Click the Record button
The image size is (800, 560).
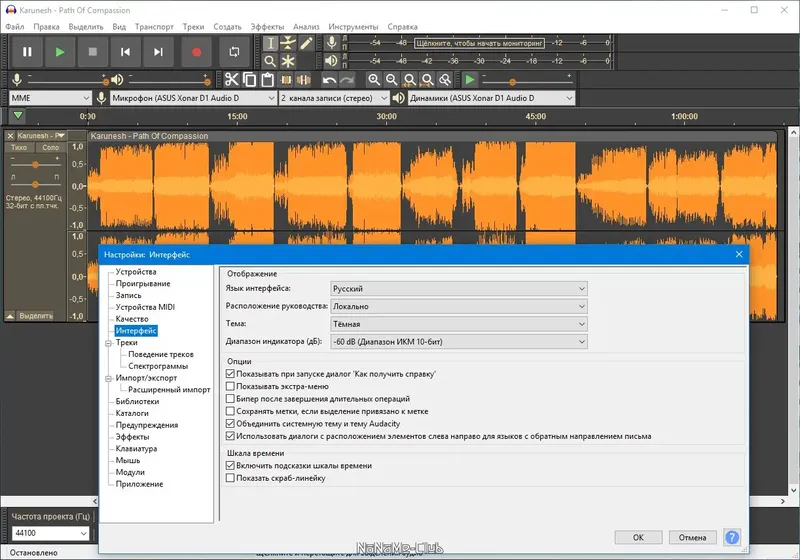197,51
